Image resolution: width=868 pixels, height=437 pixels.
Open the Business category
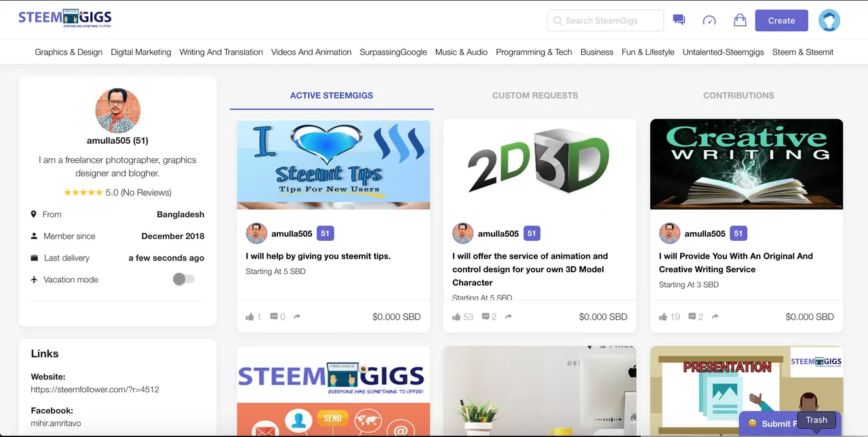click(597, 52)
